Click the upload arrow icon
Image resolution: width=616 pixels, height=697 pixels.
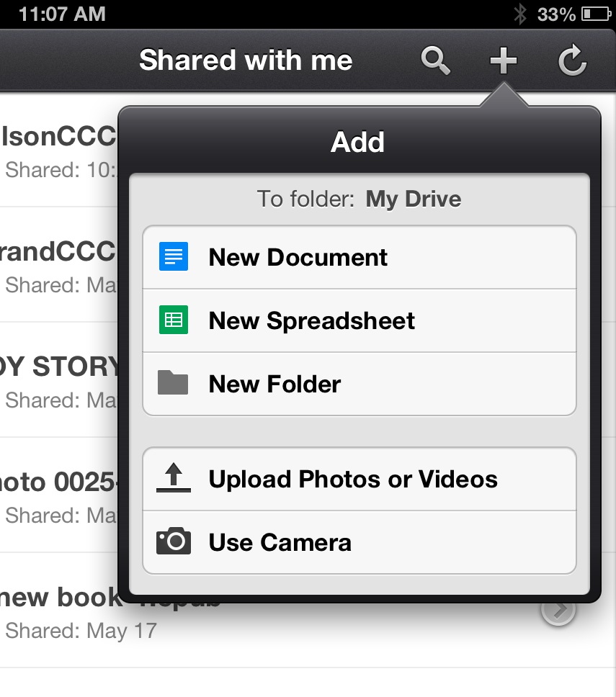click(174, 478)
